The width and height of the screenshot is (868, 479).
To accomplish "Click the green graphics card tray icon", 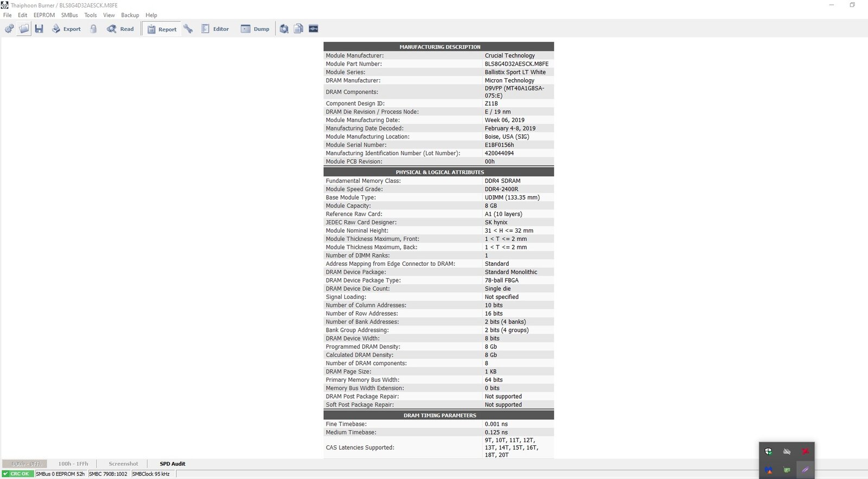I will (x=787, y=470).
